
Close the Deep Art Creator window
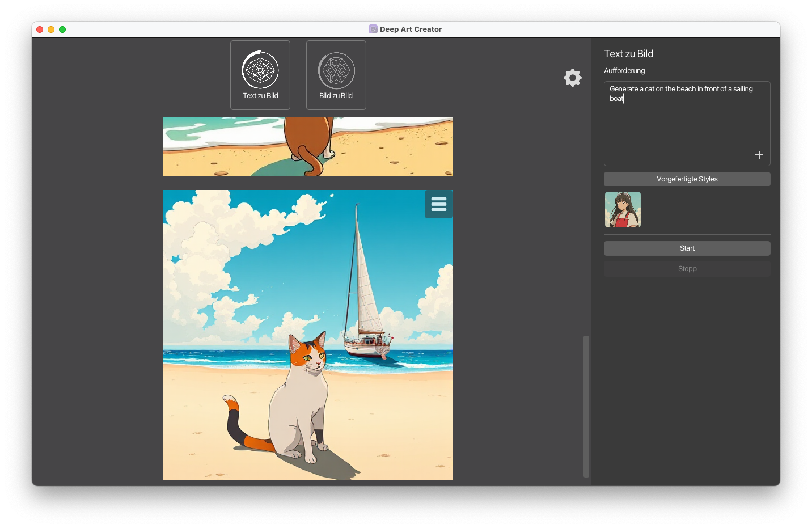[39, 29]
